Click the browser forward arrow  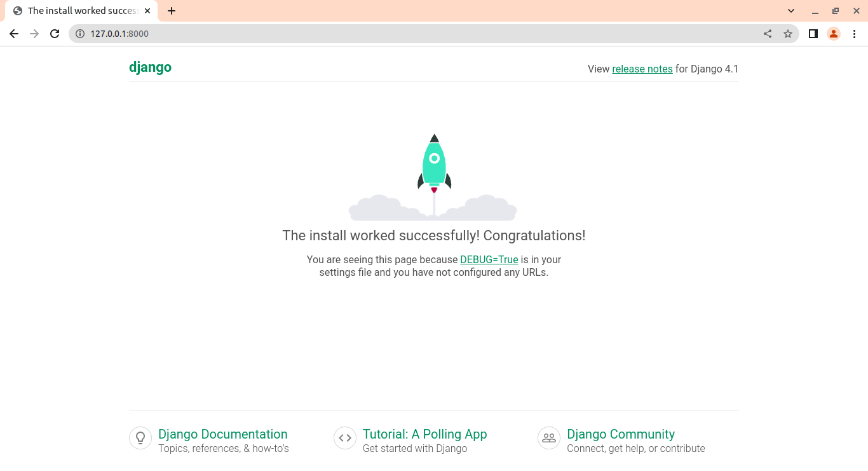(x=34, y=34)
